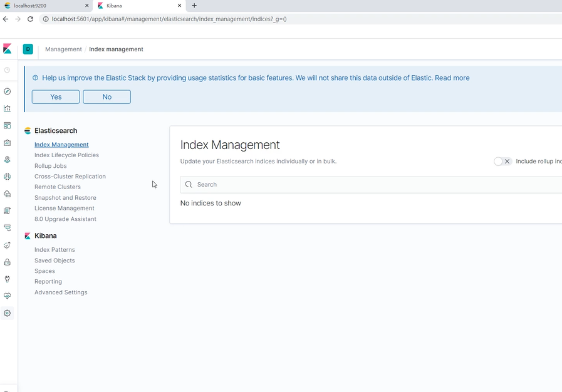Open the Default space avatar
The width and height of the screenshot is (562, 392).
pos(28,49)
